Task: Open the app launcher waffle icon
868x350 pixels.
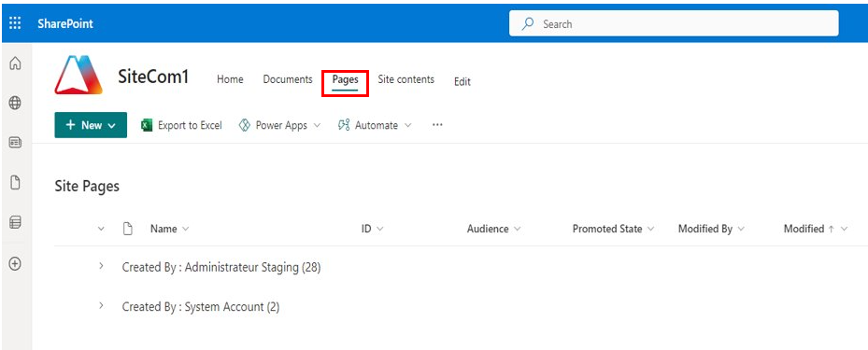Action: click(16, 23)
